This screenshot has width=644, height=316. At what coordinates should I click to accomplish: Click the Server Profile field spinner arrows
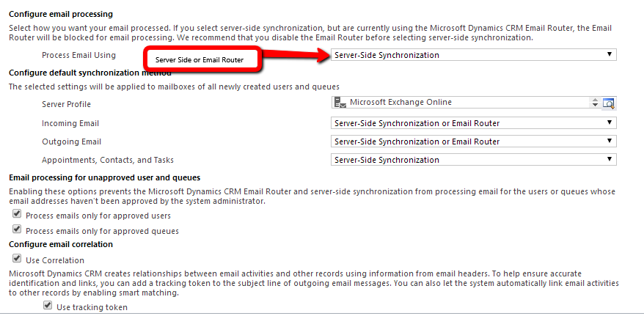pyautogui.click(x=595, y=103)
